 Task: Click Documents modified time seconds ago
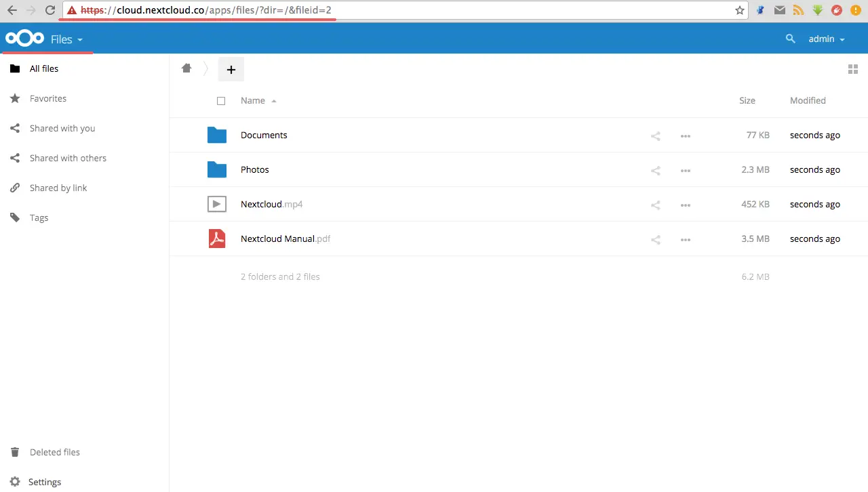coord(815,135)
